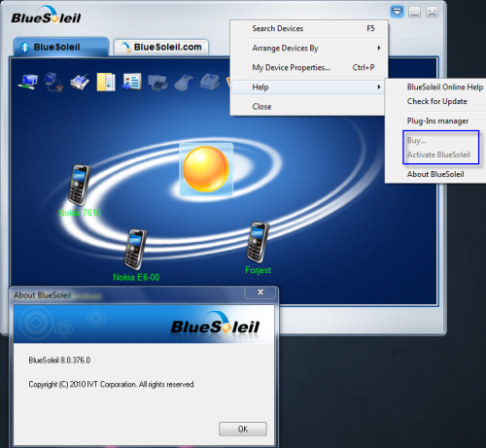The width and height of the screenshot is (486, 448).
Task: Select the Fax service icon
Action: [210, 82]
